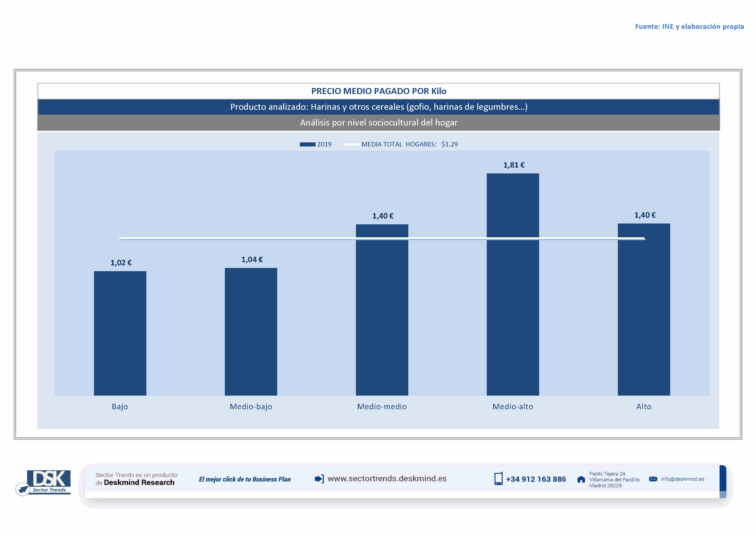Image resolution: width=756 pixels, height=535 pixels.
Task: Select the Medio-bajo bar in the chart
Action: click(x=251, y=331)
